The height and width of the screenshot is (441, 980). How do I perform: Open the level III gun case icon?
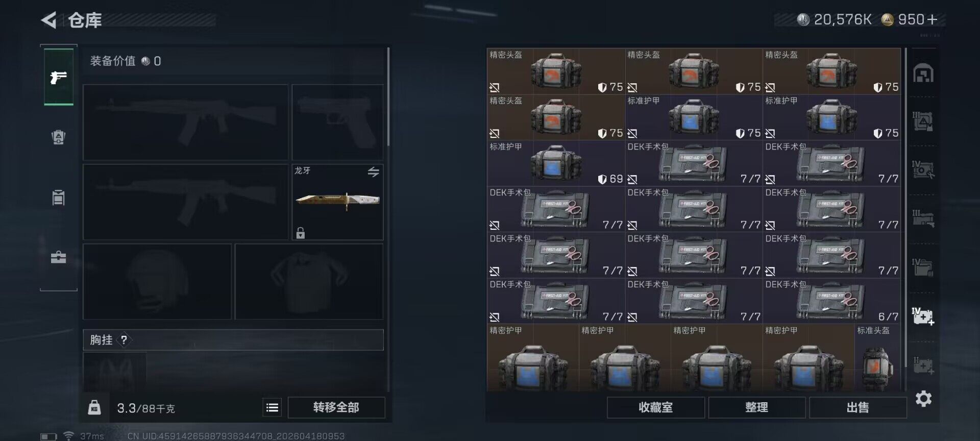click(923, 218)
